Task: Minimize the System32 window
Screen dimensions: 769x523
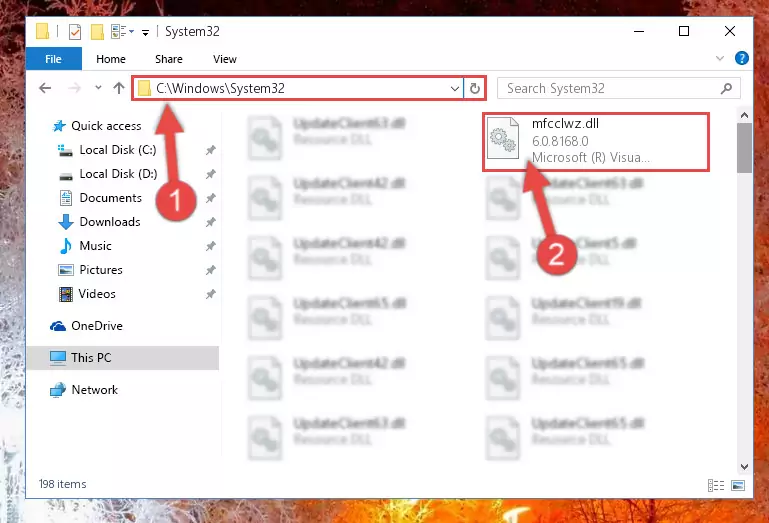Action: click(639, 31)
